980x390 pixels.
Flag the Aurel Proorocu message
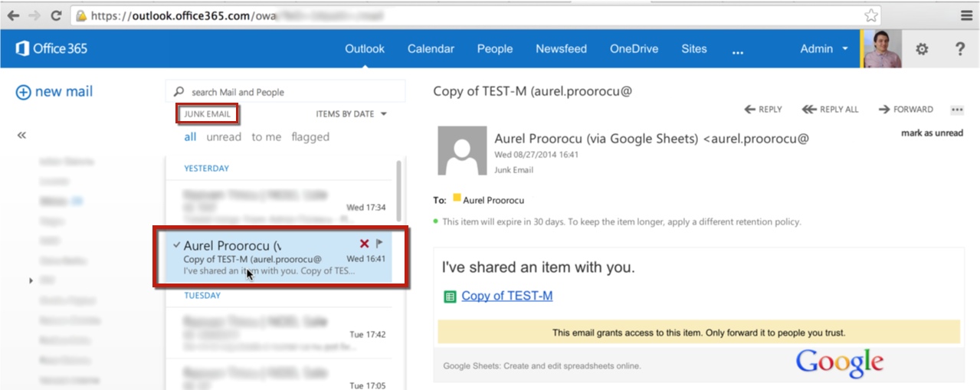(x=379, y=244)
